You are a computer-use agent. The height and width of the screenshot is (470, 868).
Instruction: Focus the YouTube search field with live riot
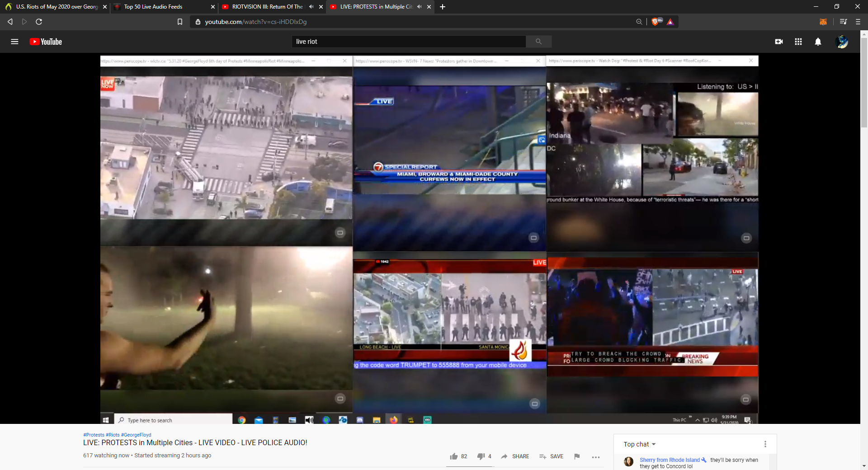[409, 42]
